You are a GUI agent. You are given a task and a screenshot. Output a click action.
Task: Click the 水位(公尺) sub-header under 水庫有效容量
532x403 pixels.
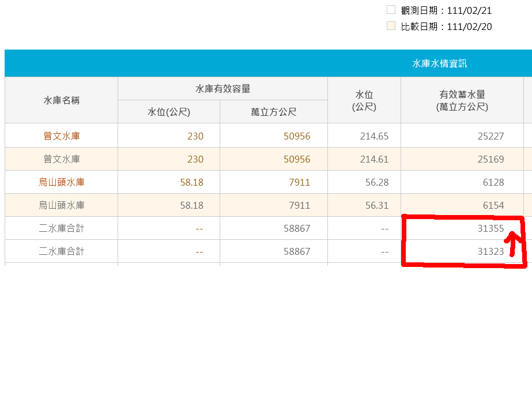point(169,112)
